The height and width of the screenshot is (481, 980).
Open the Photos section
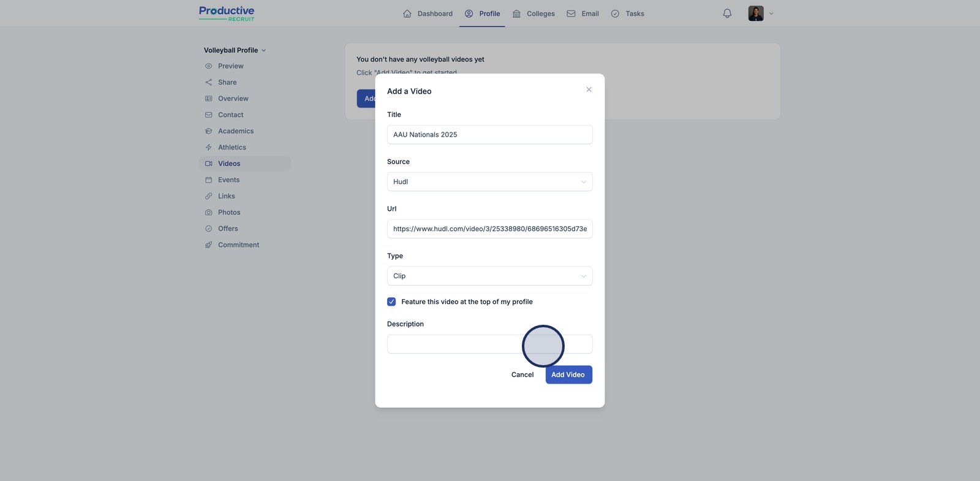(x=229, y=213)
